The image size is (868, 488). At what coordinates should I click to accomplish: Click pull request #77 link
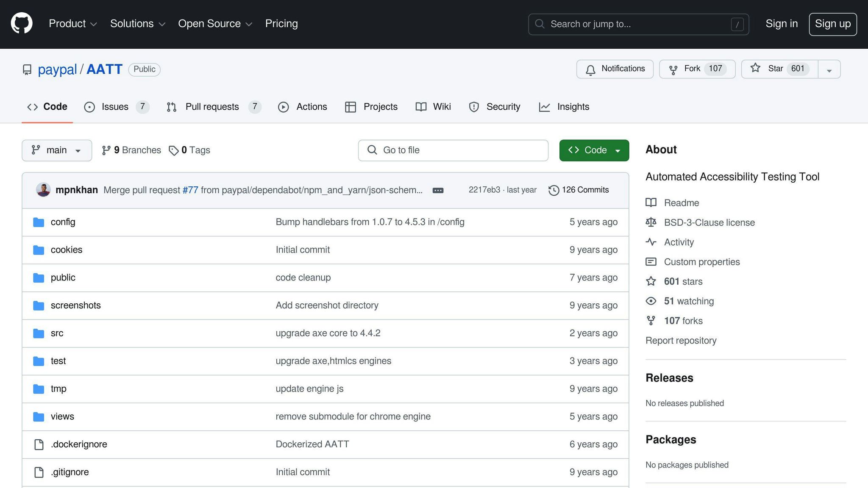[x=190, y=190]
